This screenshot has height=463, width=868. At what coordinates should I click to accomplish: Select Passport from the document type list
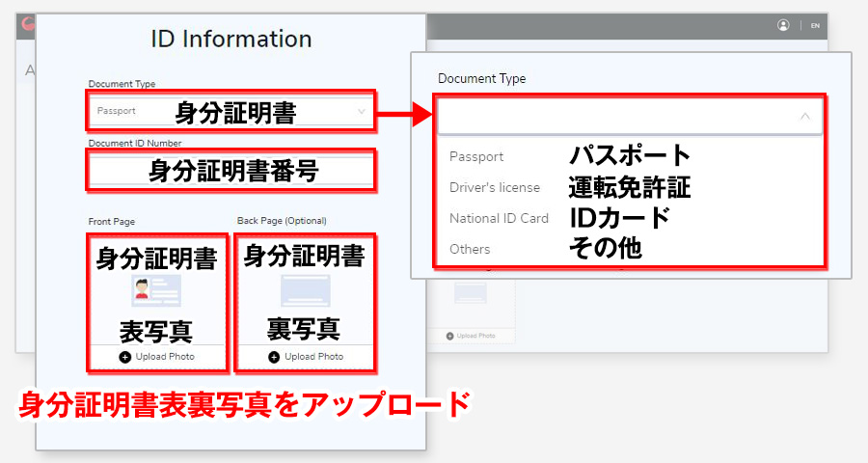click(476, 156)
